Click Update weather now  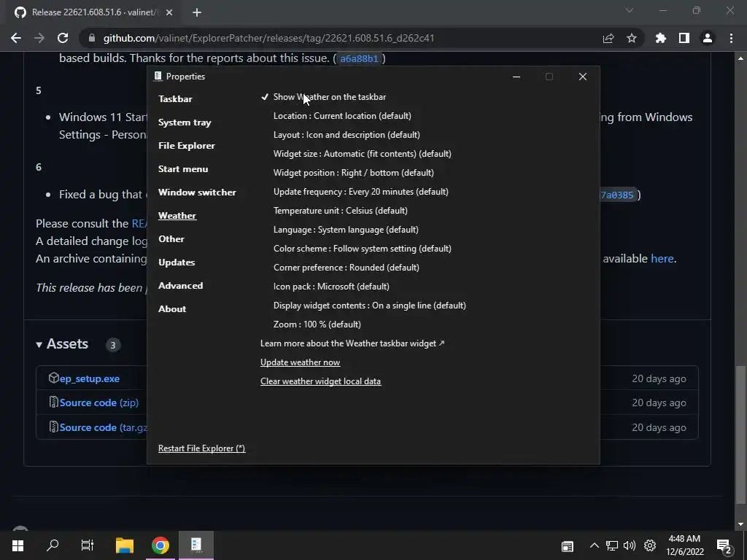point(300,362)
